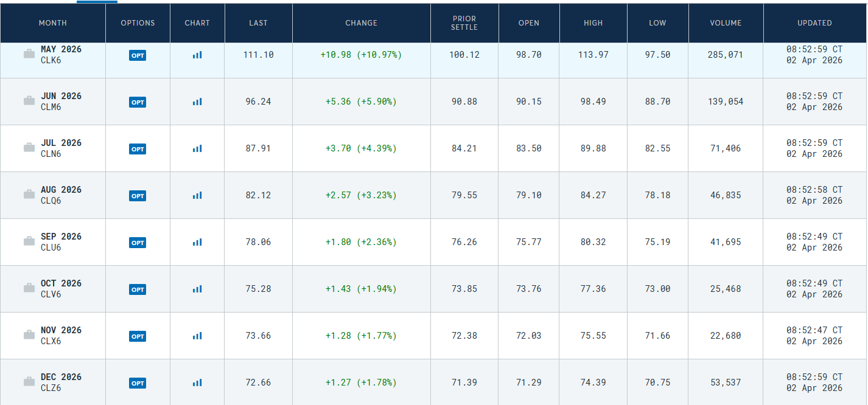Open the OCT 2026 CLV6 contract
This screenshot has width=868, height=405.
tap(61, 289)
